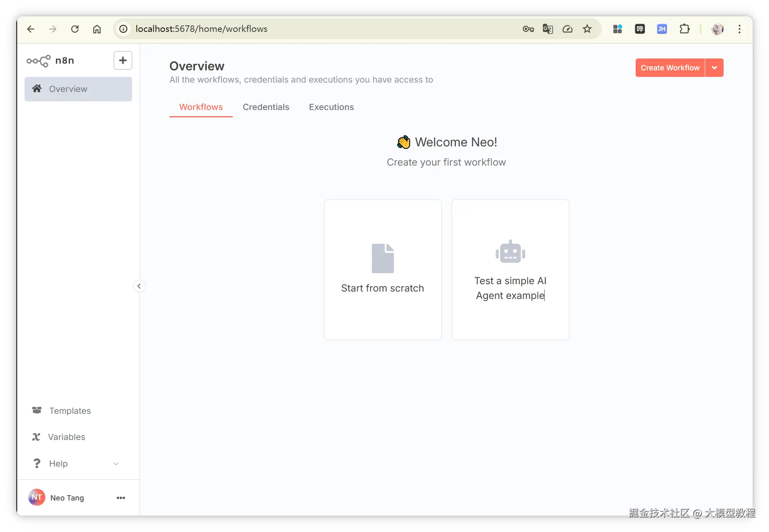
Task: Open Variables in the sidebar
Action: [x=67, y=437]
